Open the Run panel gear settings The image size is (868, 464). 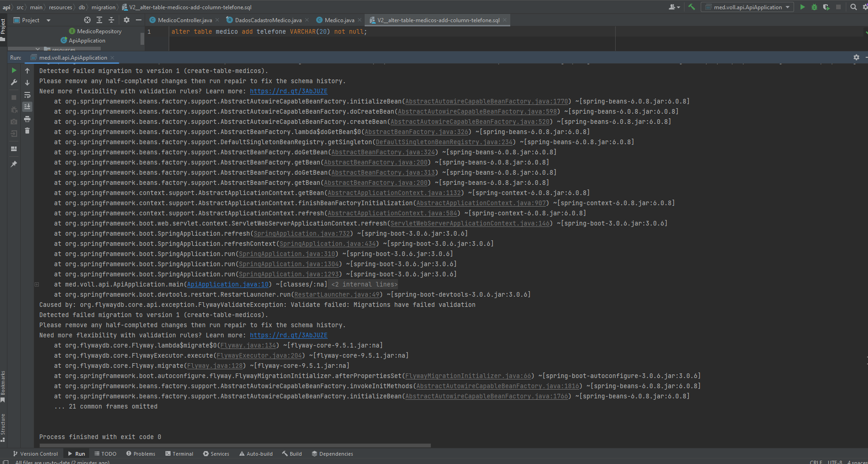click(856, 57)
